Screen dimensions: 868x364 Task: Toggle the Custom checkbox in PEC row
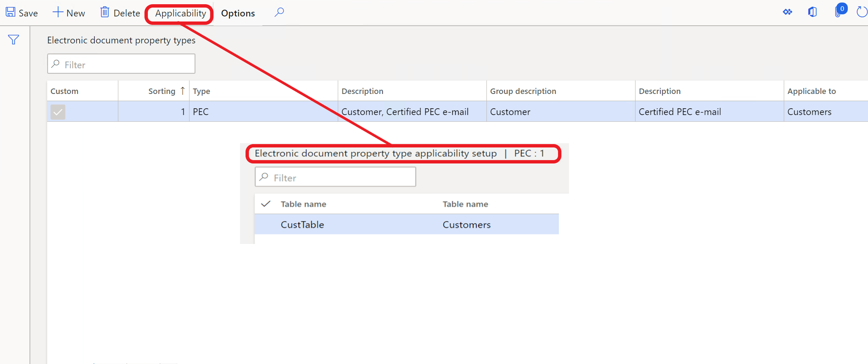(x=58, y=112)
